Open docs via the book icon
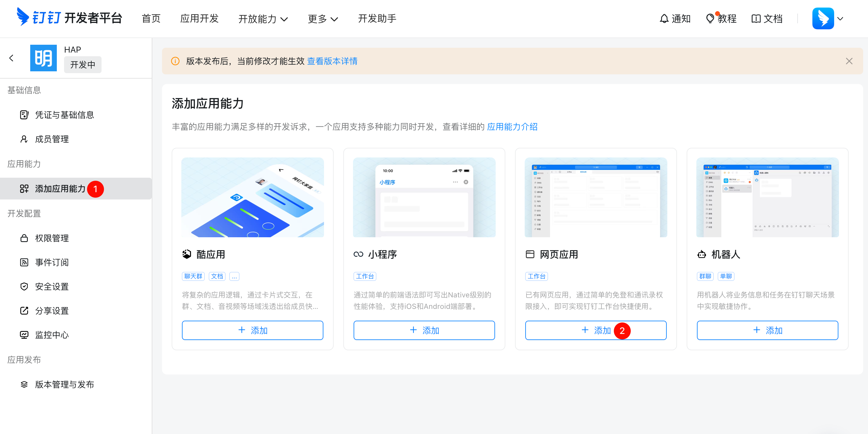 pos(756,18)
